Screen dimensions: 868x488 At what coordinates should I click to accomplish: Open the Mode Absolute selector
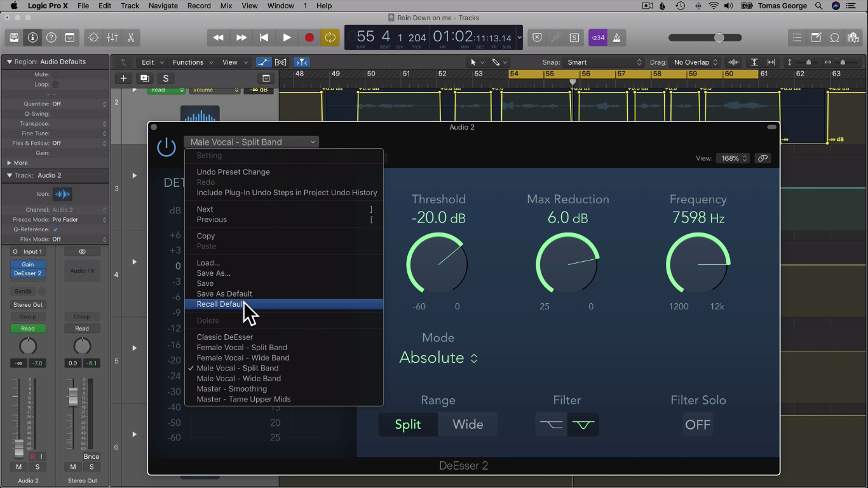(x=438, y=358)
